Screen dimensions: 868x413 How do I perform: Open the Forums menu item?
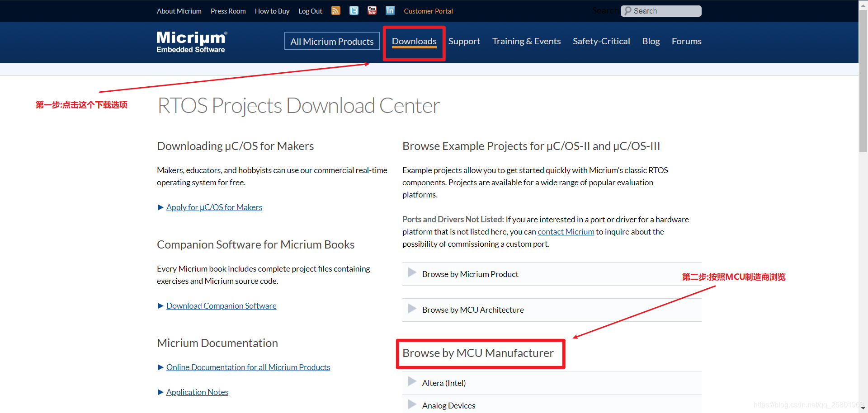[686, 41]
